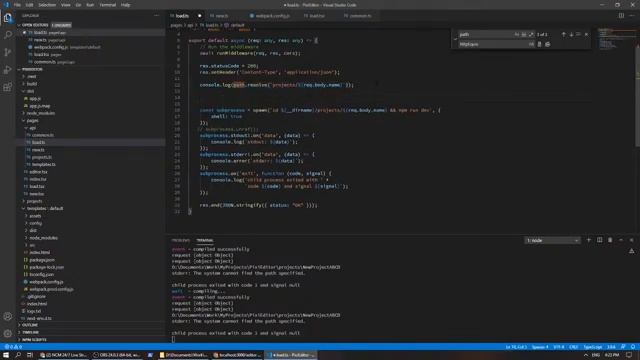This screenshot has width=640, height=360.
Task: Toggle Use Regular Expression in find box
Action: (x=531, y=35)
